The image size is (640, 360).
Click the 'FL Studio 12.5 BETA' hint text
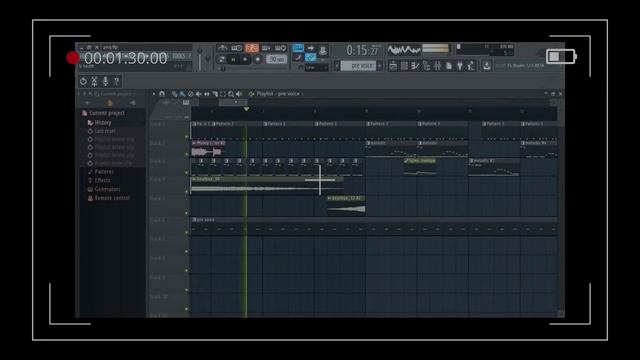(525, 66)
